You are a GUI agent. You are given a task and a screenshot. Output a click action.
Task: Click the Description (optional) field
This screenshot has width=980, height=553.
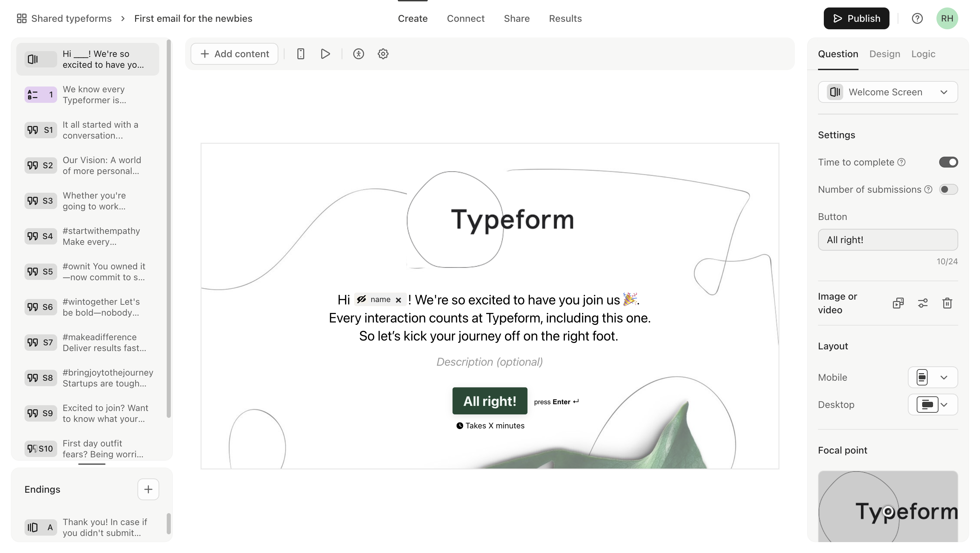[x=490, y=362]
